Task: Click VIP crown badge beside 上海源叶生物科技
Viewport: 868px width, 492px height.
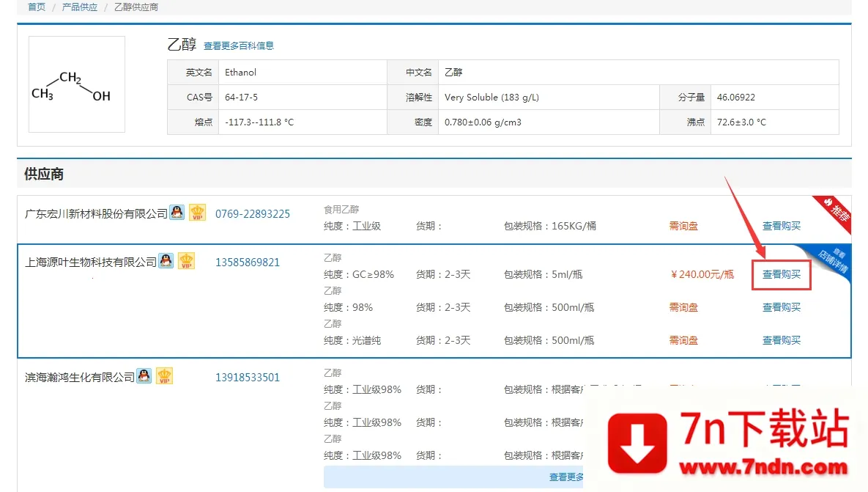Action: [x=187, y=260]
